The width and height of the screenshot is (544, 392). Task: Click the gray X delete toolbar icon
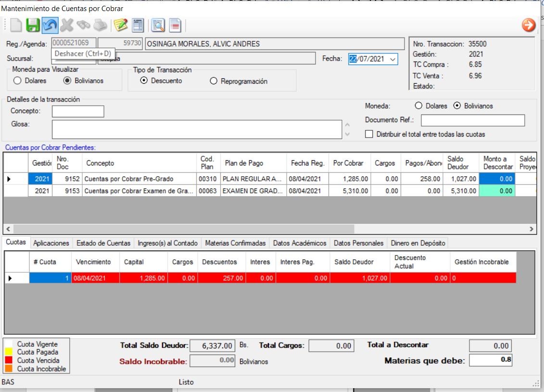click(66, 25)
